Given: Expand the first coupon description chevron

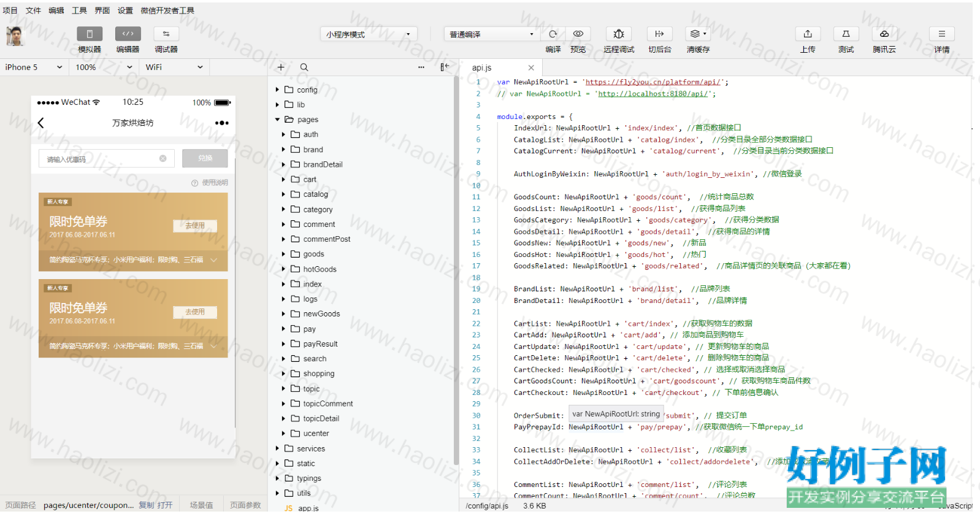Looking at the screenshot, I should tap(214, 260).
